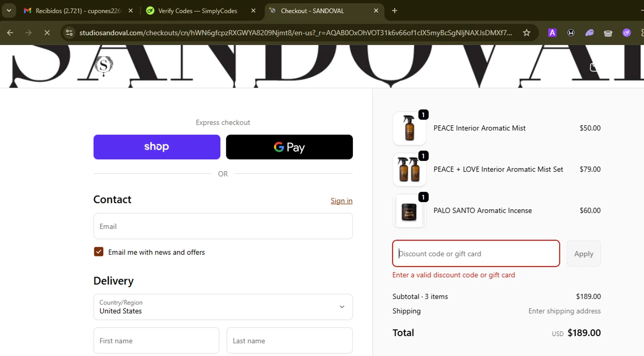Go back to the previous page
The image size is (644, 356).
(x=10, y=33)
